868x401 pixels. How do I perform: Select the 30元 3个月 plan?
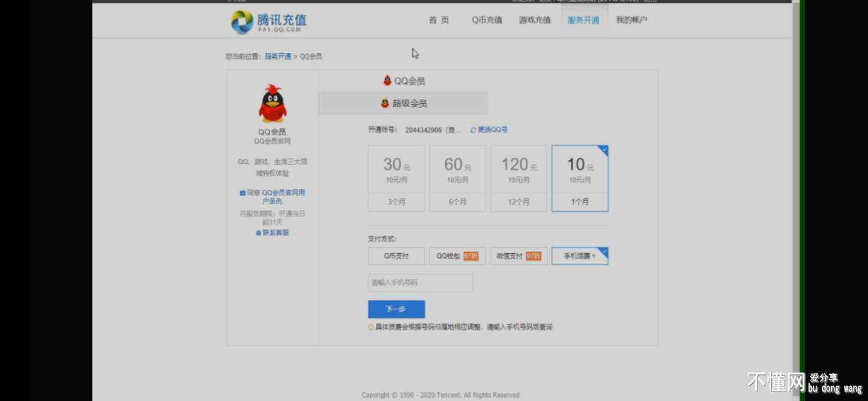[396, 178]
